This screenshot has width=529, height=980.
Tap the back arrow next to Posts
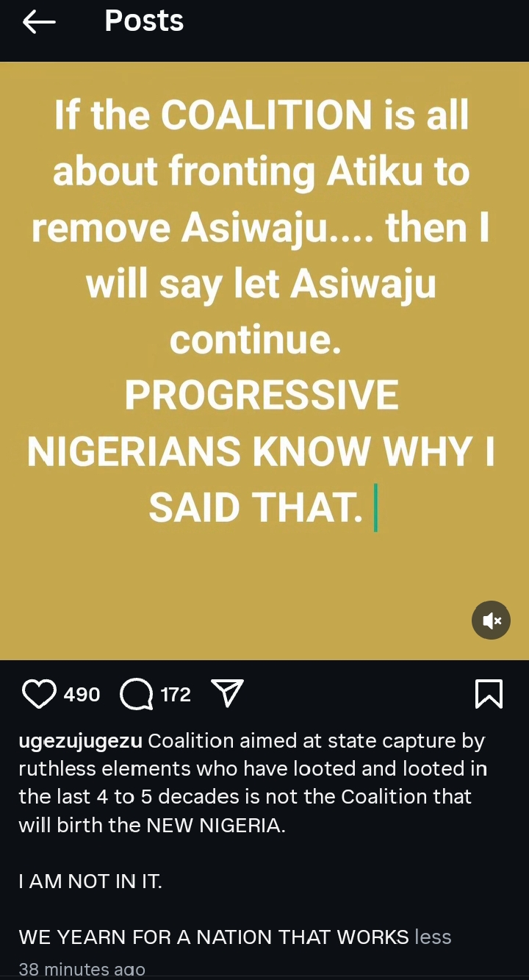(x=39, y=22)
